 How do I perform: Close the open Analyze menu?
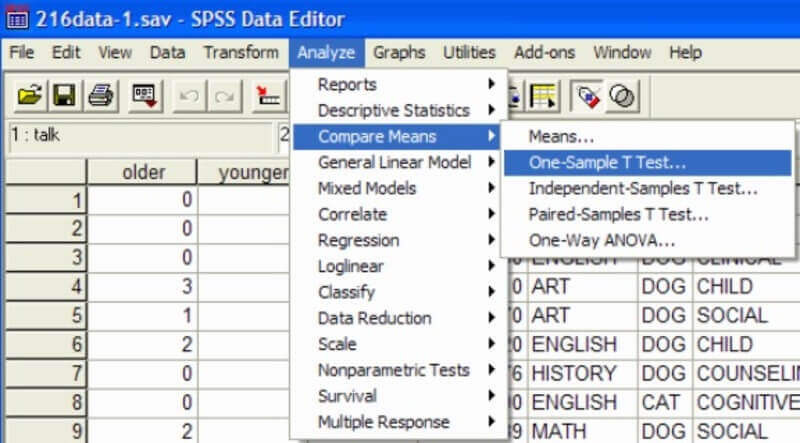(327, 53)
